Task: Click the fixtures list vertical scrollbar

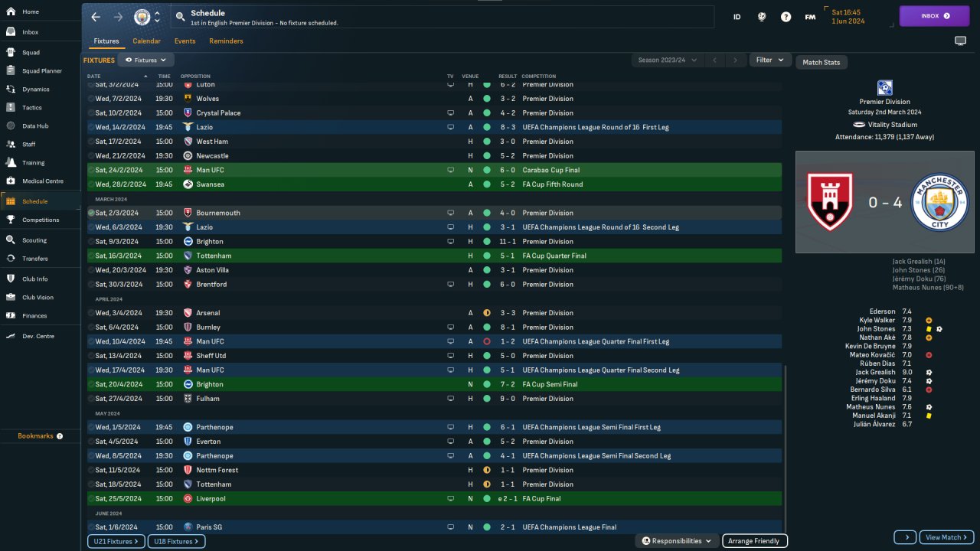Action: 785,448
